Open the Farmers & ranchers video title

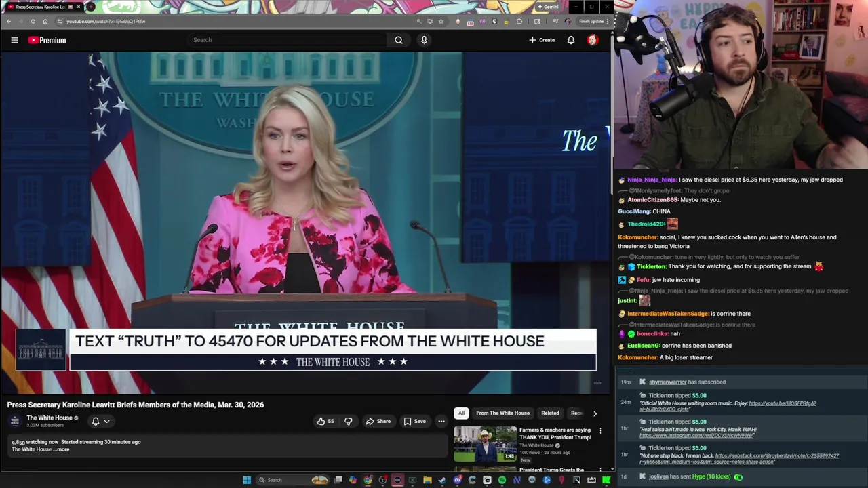tap(555, 434)
